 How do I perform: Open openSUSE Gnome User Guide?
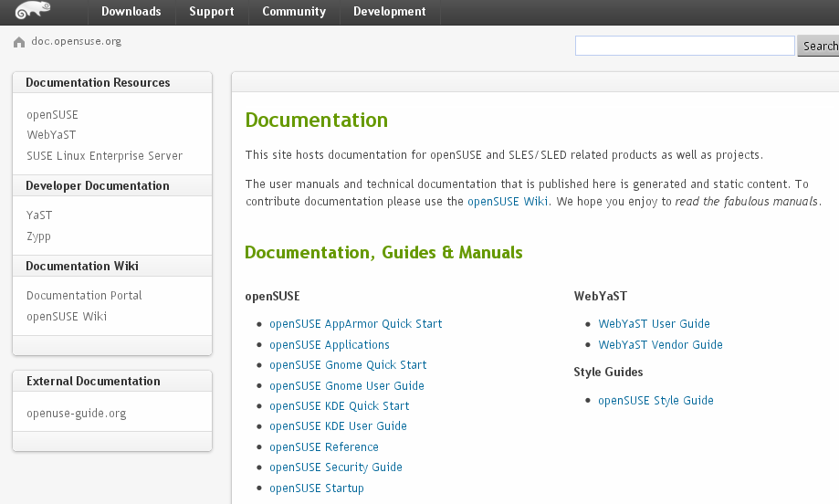point(347,385)
